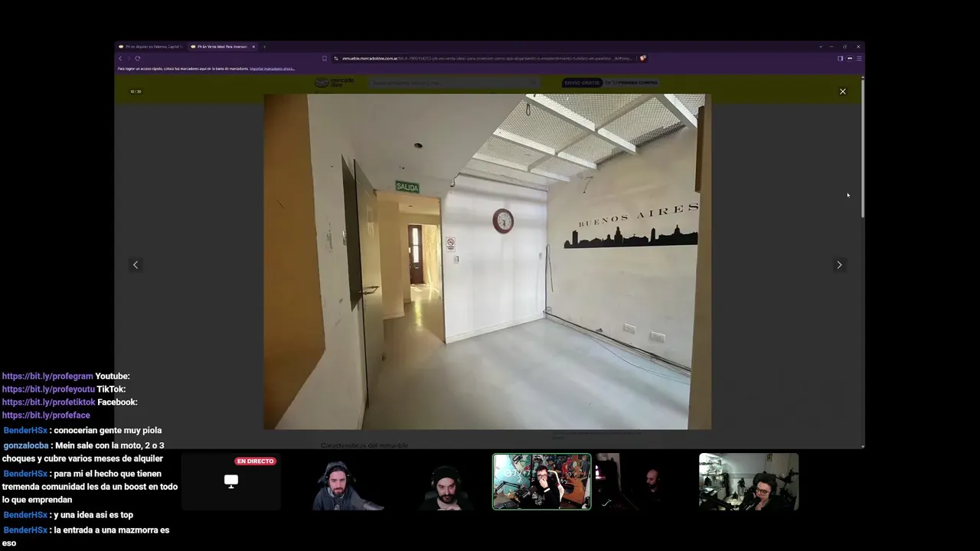980x551 pixels.
Task: Click the screen-share monitor icon tile
Action: (230, 481)
